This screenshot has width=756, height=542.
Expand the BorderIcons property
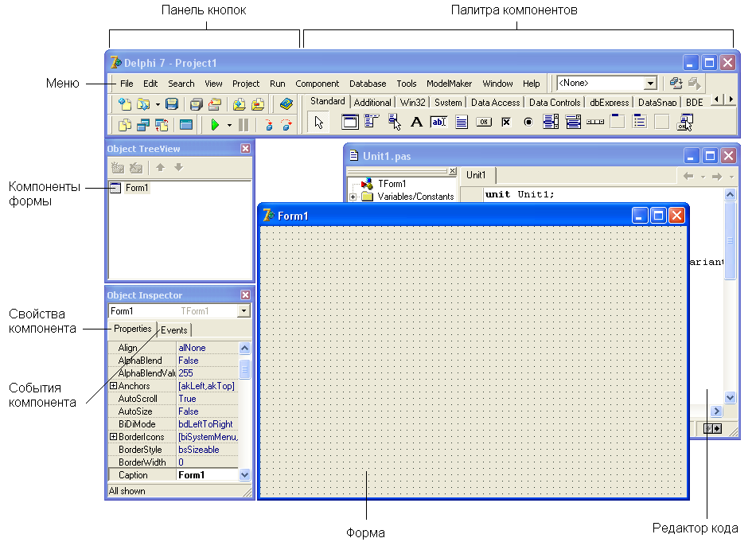(113, 436)
